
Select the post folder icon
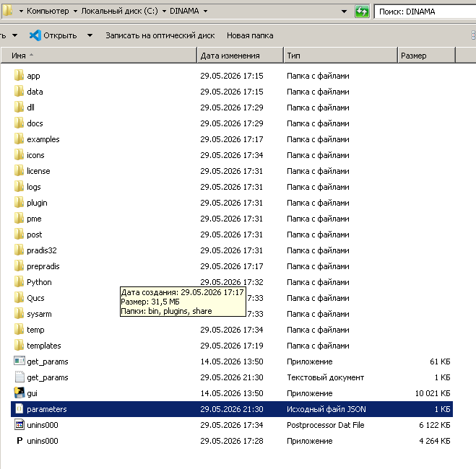tap(19, 234)
